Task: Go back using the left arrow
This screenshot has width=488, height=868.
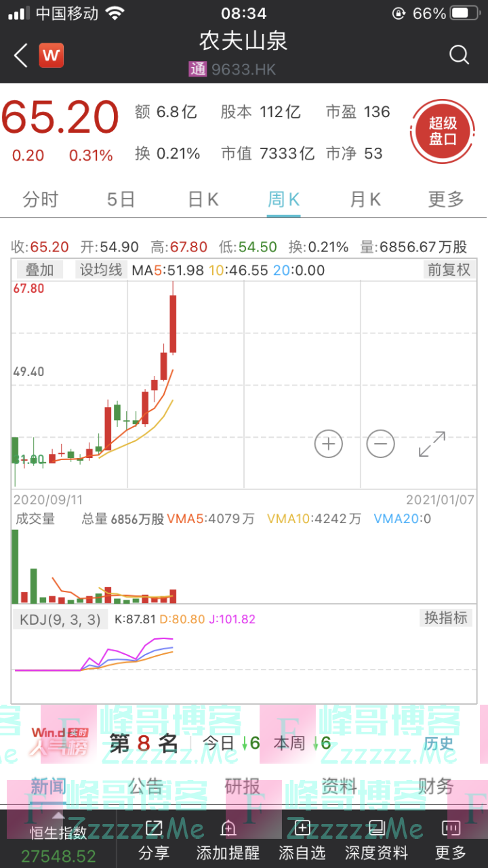Action: pos(20,56)
